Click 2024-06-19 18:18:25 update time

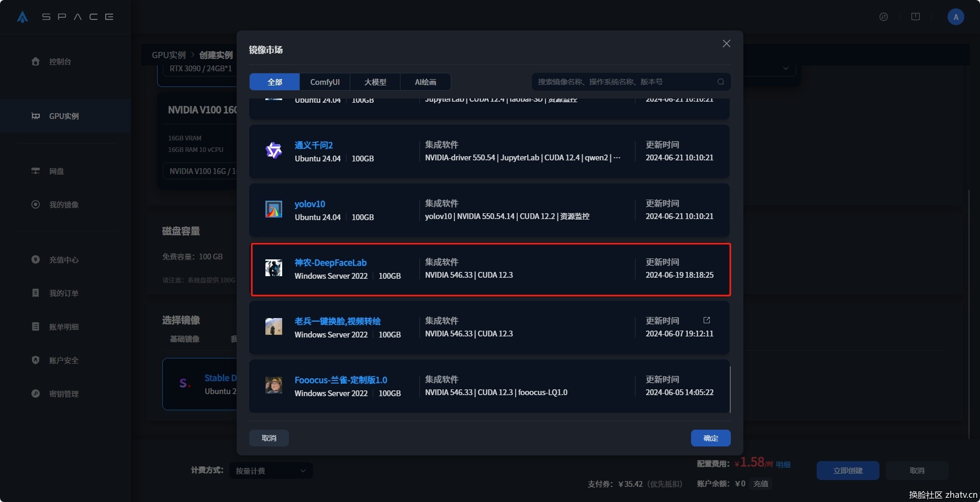(680, 275)
